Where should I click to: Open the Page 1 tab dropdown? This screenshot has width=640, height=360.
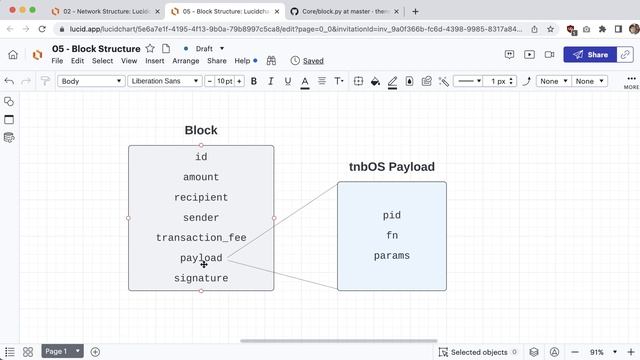[x=62, y=351]
